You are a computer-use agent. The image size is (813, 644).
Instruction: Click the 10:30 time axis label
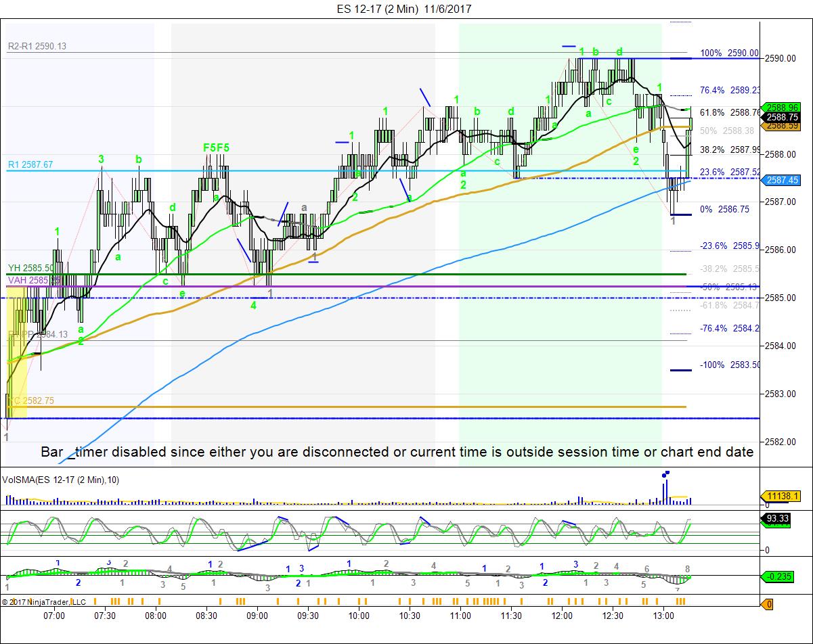click(410, 616)
